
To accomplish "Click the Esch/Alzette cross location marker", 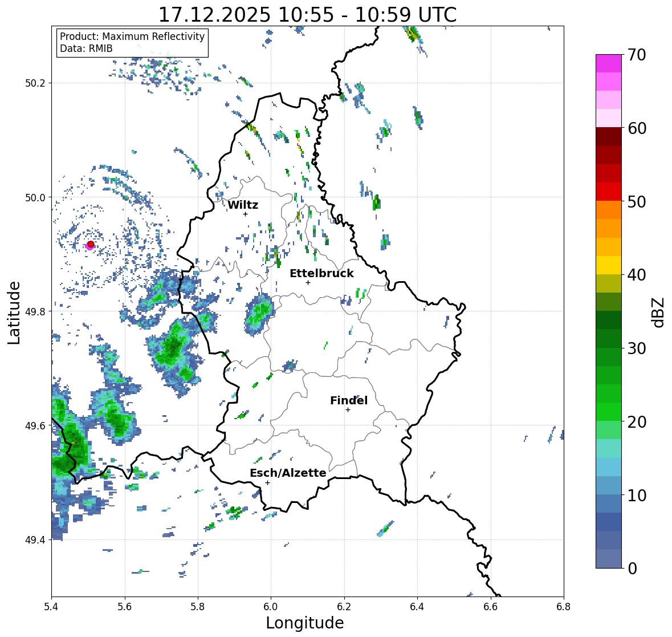I will 267,482.
